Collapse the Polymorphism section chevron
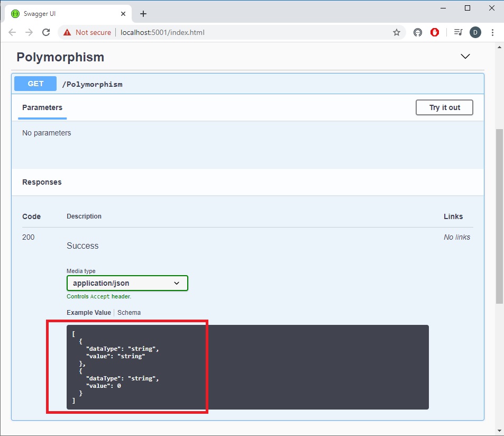This screenshot has width=504, height=436. (465, 57)
